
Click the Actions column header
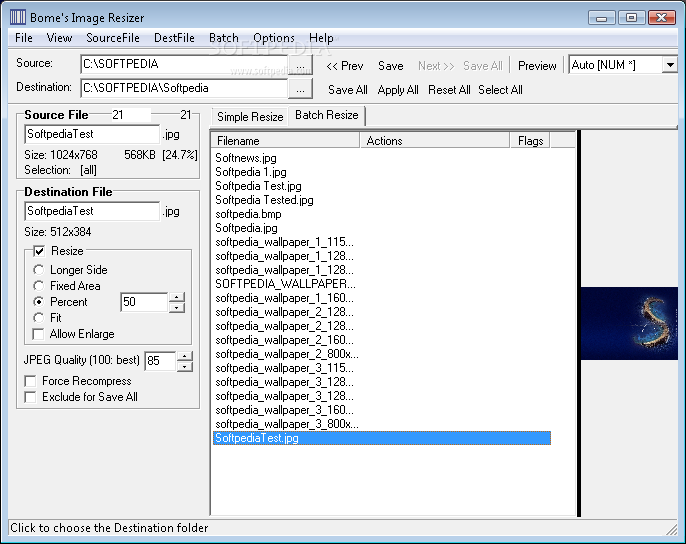[x=435, y=140]
